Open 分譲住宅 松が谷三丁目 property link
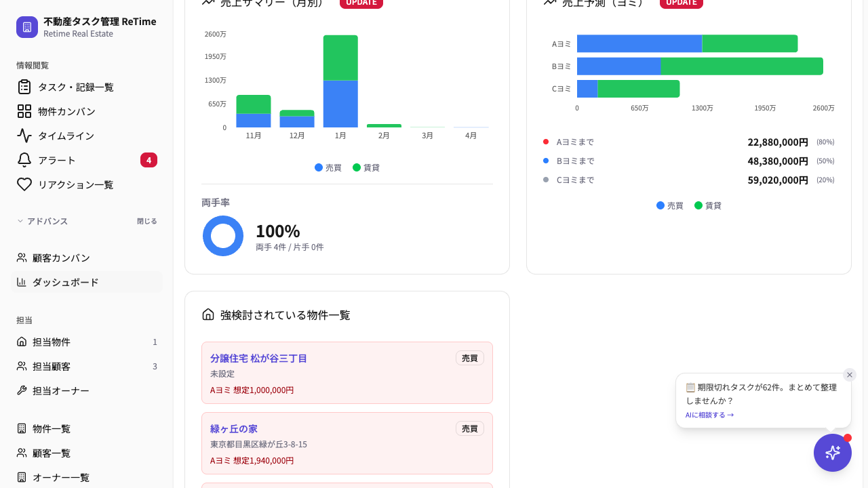 (x=258, y=358)
